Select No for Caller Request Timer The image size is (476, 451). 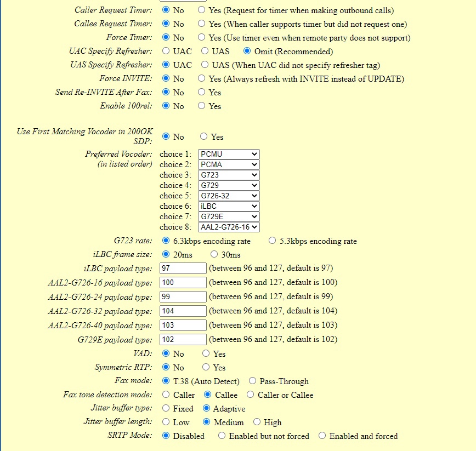click(x=166, y=10)
